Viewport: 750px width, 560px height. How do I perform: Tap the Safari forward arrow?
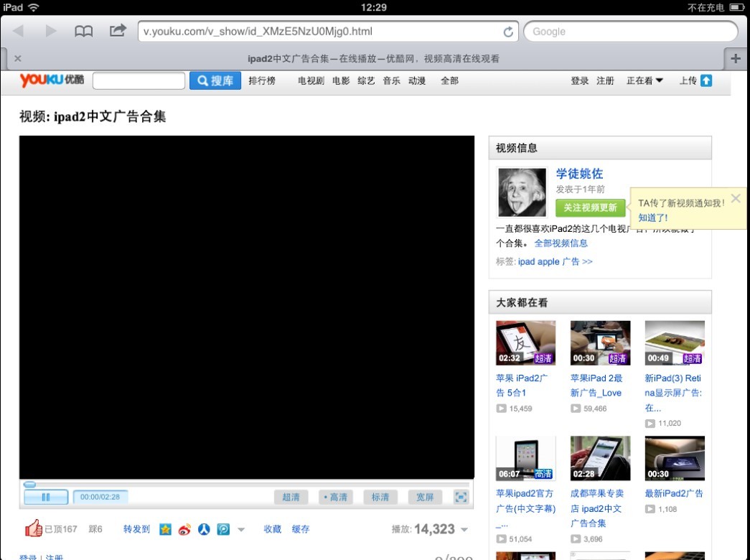tap(51, 31)
